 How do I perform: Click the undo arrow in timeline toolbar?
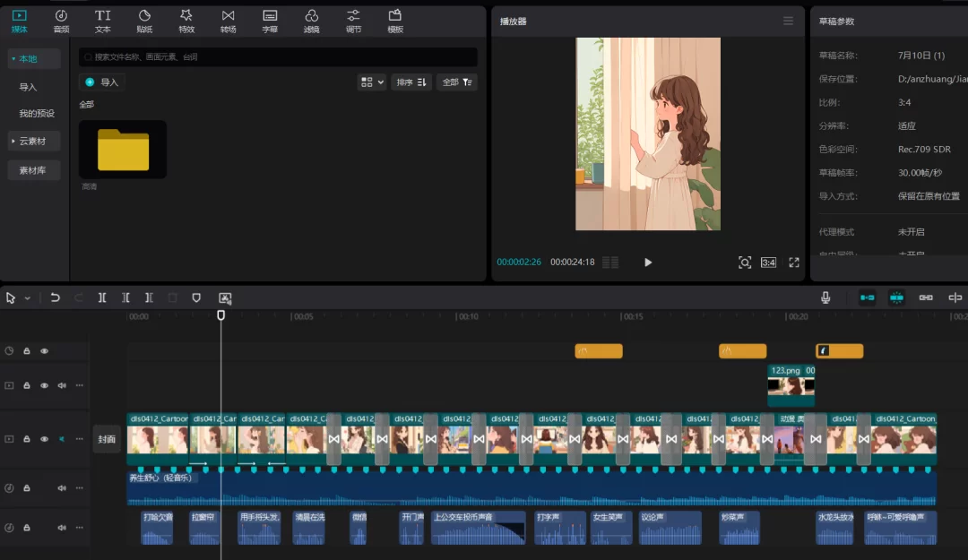[x=55, y=297]
